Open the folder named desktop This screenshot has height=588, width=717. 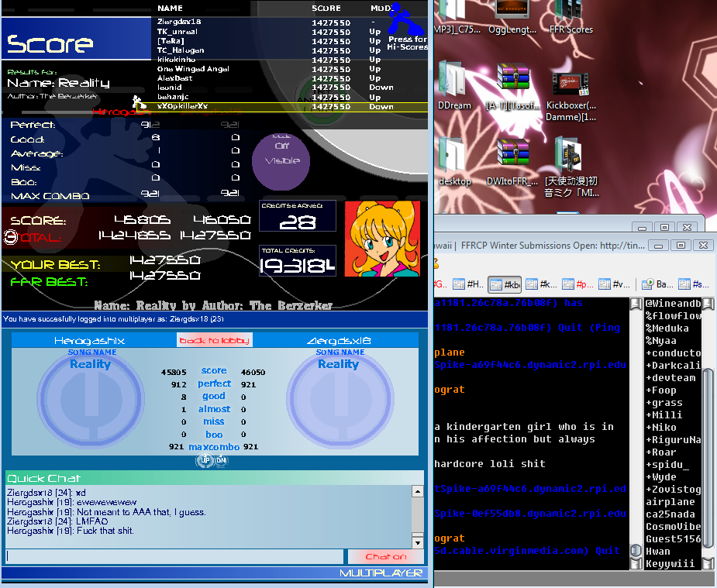453,160
